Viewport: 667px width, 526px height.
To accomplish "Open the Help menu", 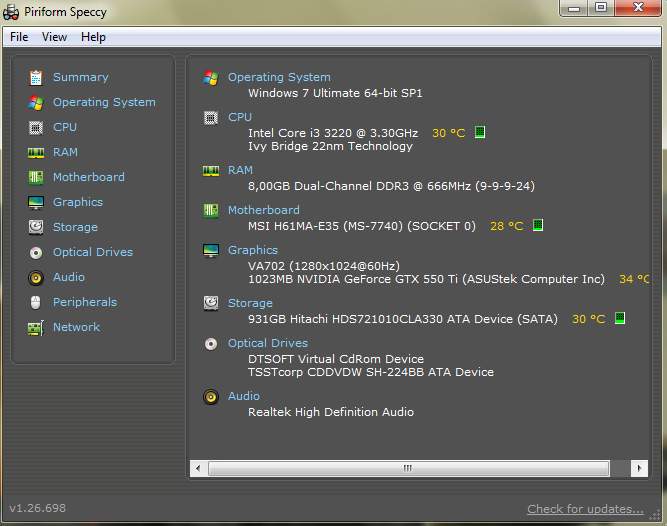I will click(x=93, y=37).
